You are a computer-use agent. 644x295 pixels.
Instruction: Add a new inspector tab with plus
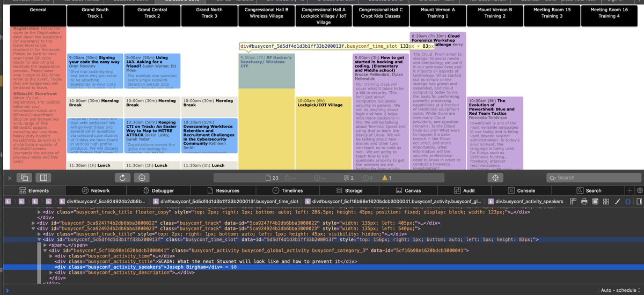coord(630,190)
